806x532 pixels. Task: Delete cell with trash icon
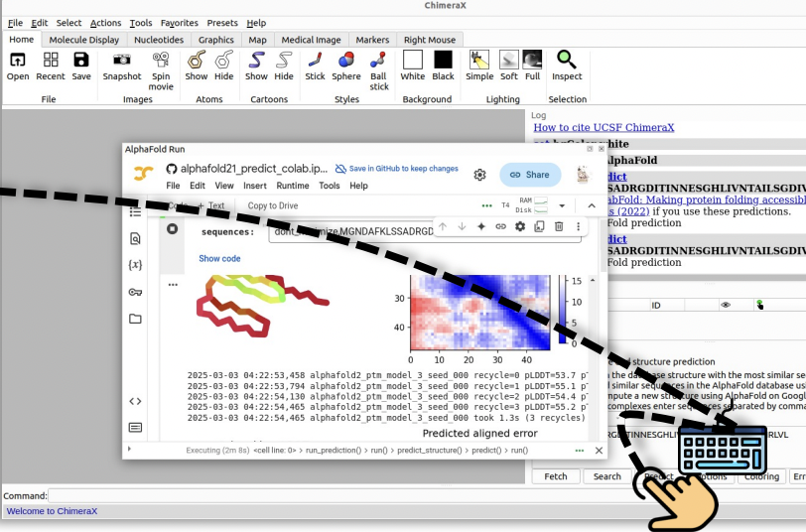pyautogui.click(x=559, y=226)
